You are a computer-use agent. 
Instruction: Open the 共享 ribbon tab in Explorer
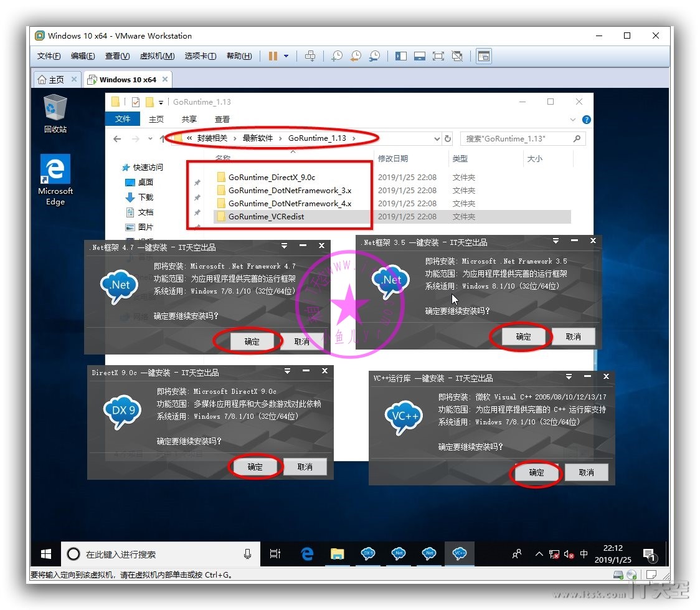(189, 119)
